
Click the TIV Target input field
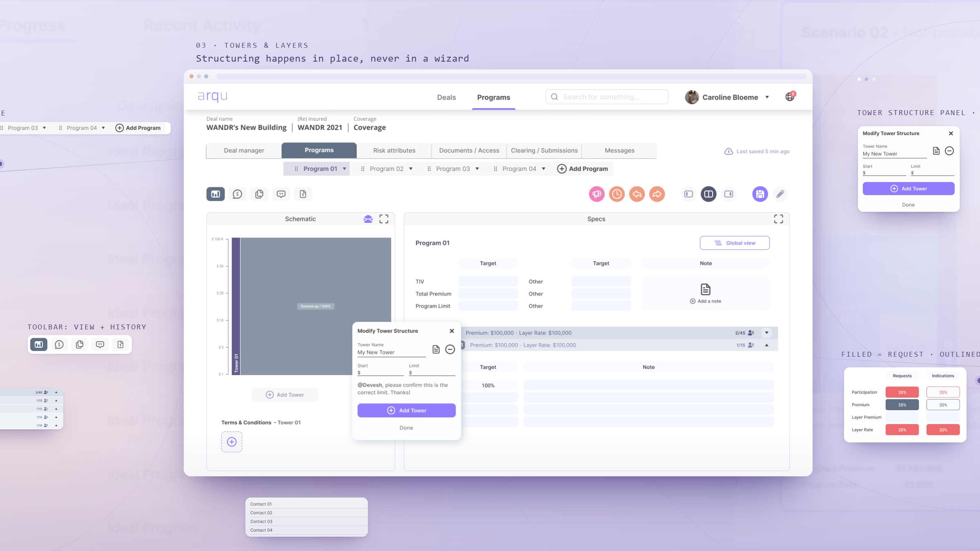pos(488,282)
